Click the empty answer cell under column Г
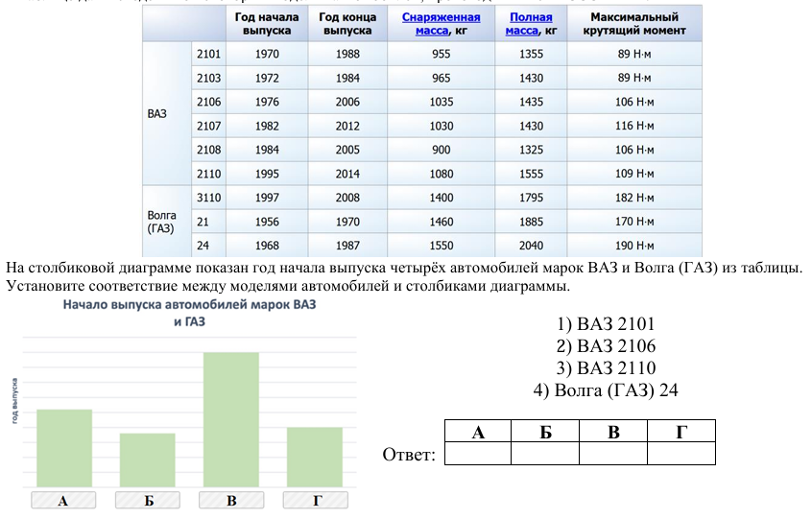The height and width of the screenshot is (519, 812). point(681,453)
